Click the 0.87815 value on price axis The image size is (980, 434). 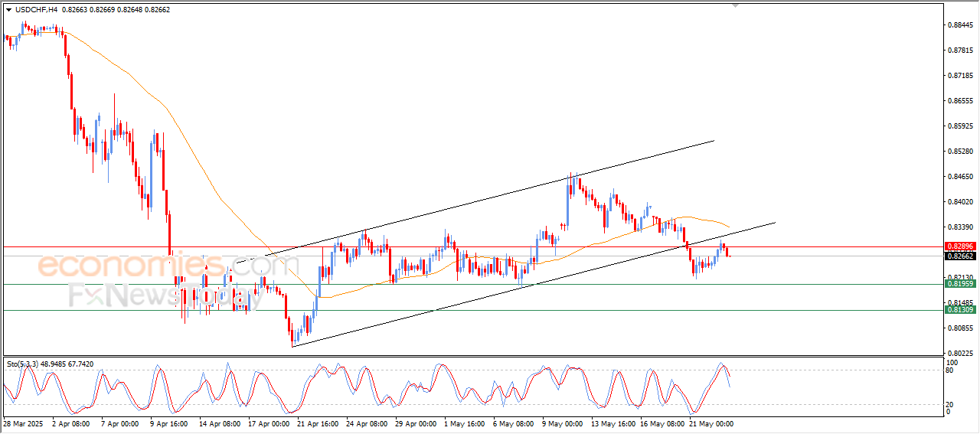(962, 51)
